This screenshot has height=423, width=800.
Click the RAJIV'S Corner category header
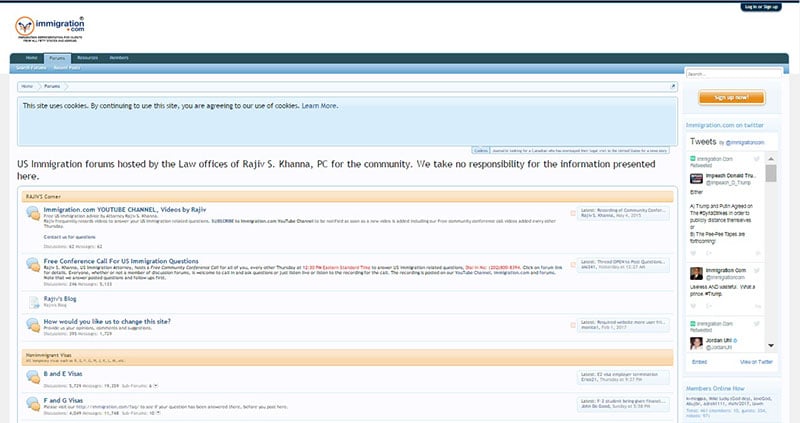click(347, 196)
